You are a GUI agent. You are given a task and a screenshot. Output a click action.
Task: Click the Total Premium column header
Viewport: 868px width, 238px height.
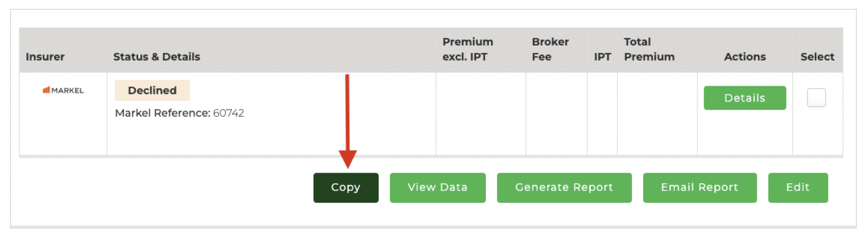[x=649, y=50]
